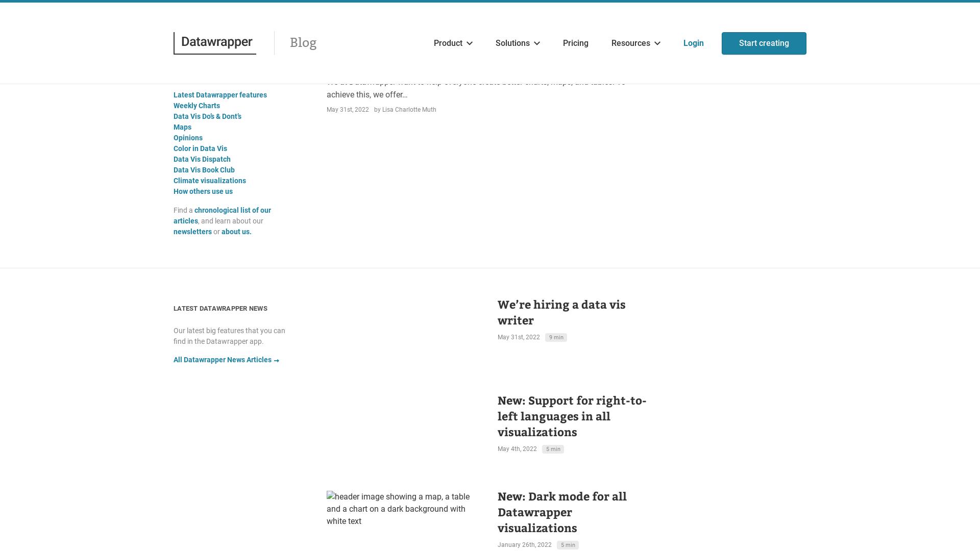Open the Dark mode for all visualizations article
This screenshot has height=551, width=980.
click(562, 512)
